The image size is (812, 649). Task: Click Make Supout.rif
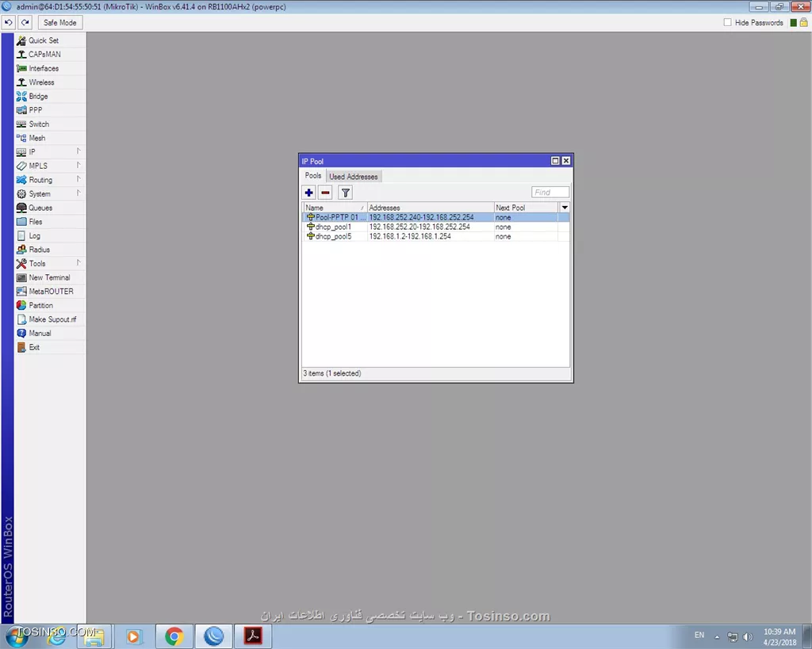[x=50, y=319]
